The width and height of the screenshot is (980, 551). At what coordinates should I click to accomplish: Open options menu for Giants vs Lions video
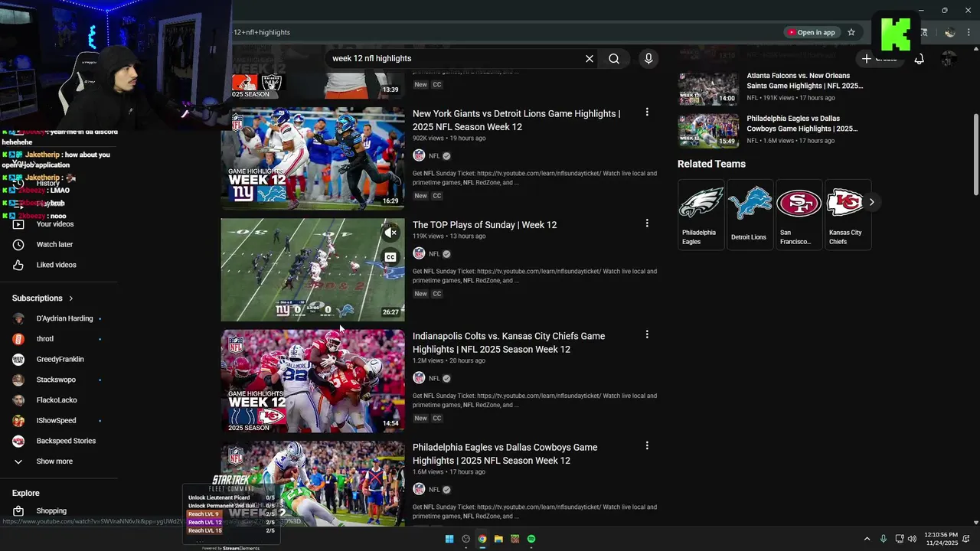pyautogui.click(x=647, y=112)
